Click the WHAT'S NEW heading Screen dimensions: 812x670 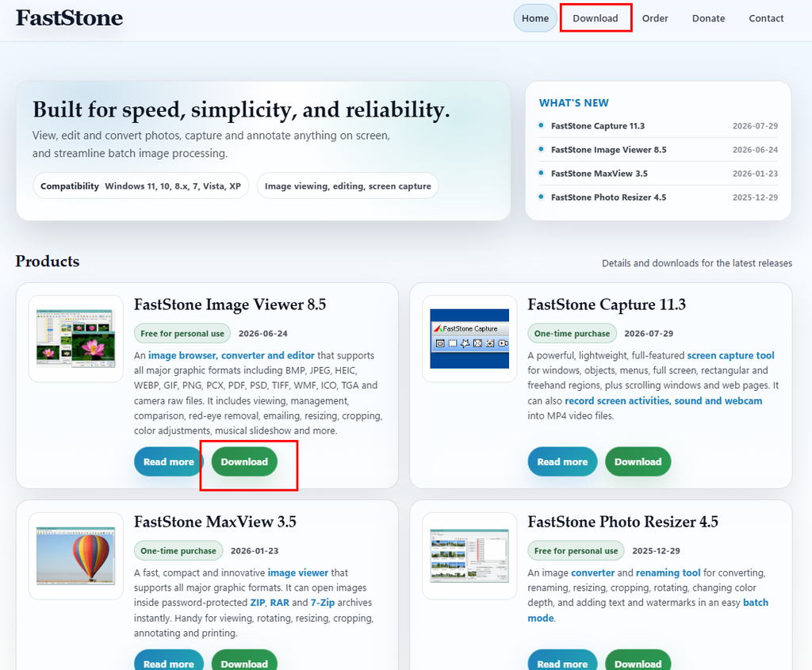pyautogui.click(x=574, y=103)
